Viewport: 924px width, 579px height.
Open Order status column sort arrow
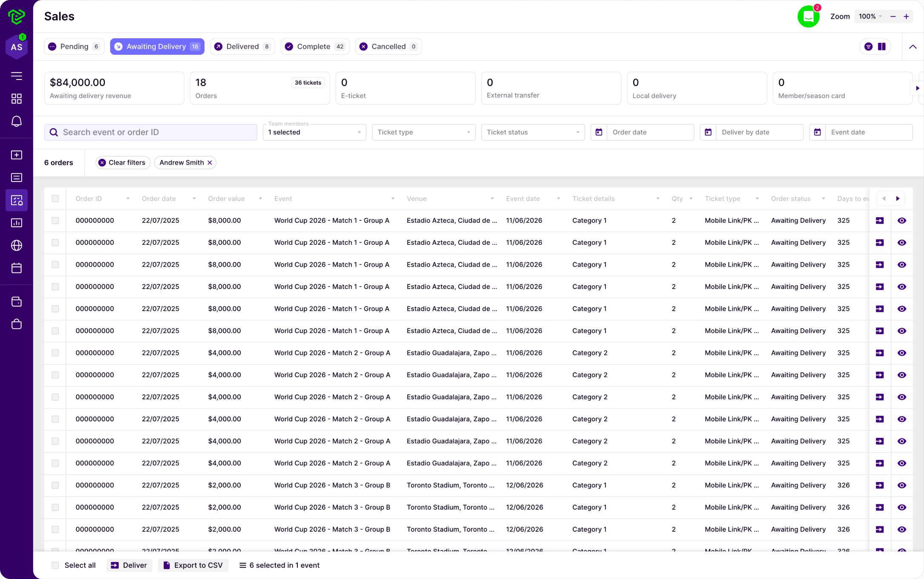click(824, 199)
